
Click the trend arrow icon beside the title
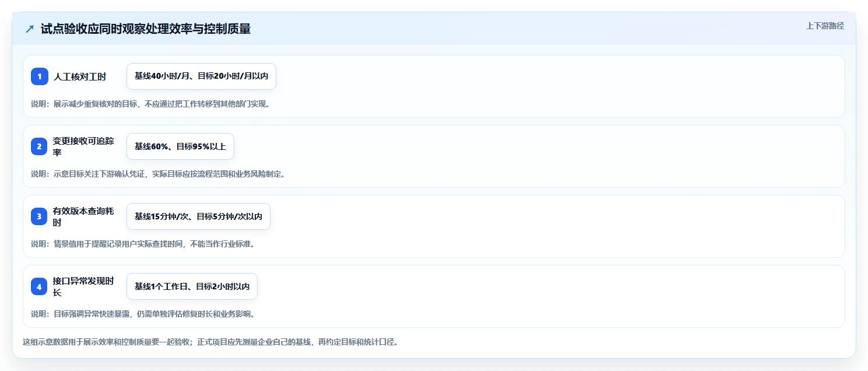coord(30,29)
